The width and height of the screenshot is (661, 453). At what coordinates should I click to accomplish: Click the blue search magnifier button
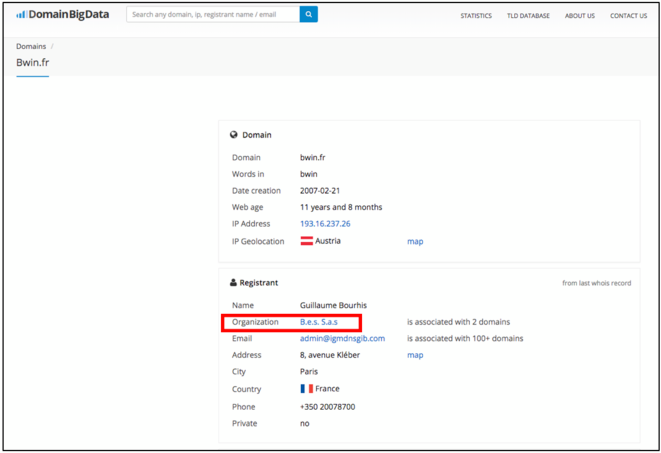(309, 14)
